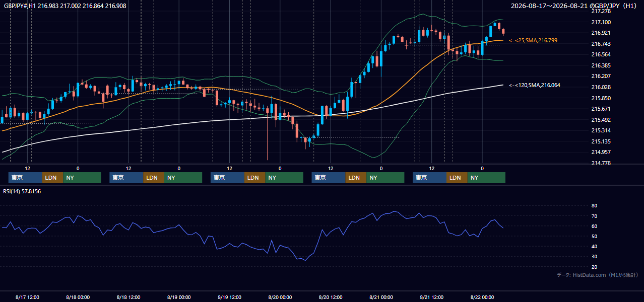Click the 8/19 12:00 time axis label
Image resolution: width=644 pixels, height=302 pixels.
229,297
